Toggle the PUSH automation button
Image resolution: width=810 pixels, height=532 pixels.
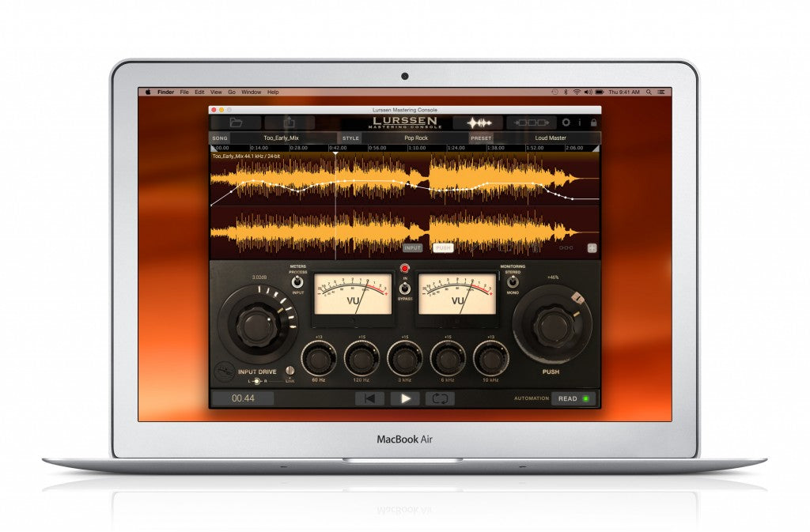coord(443,248)
